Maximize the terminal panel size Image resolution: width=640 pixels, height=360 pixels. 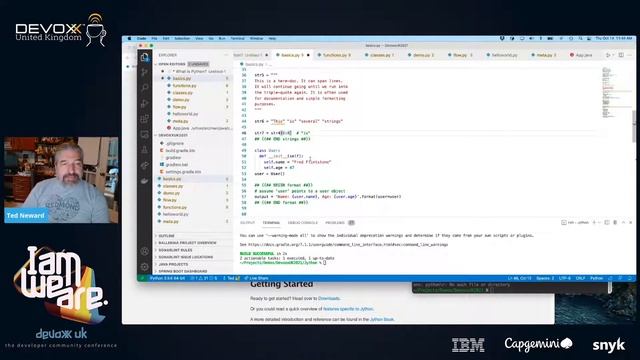(x=623, y=222)
